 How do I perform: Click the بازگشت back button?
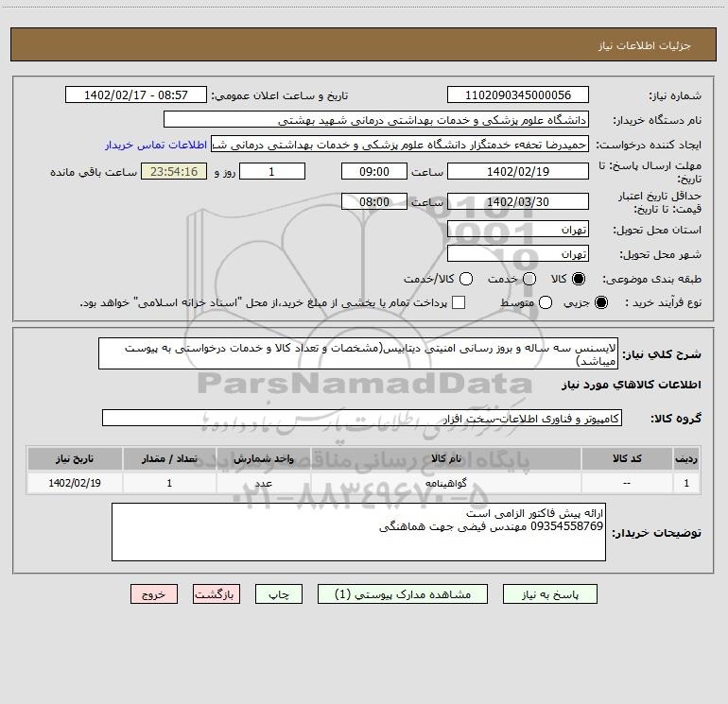tap(217, 594)
